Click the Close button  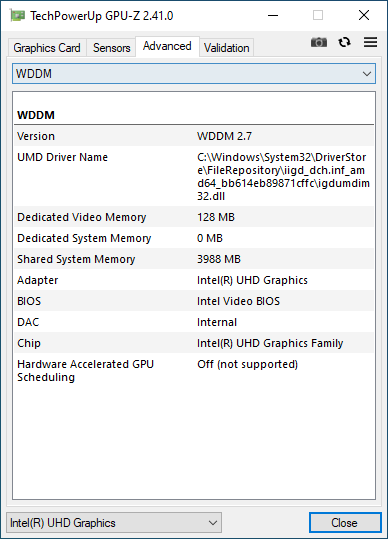(345, 523)
